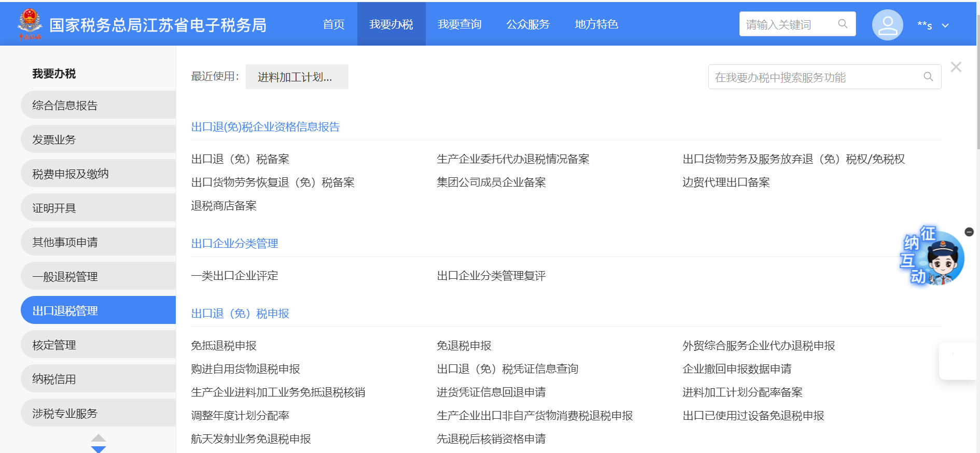The width and height of the screenshot is (980, 453).
Task: Close the 我要办税 panel with X
Action: [x=956, y=67]
